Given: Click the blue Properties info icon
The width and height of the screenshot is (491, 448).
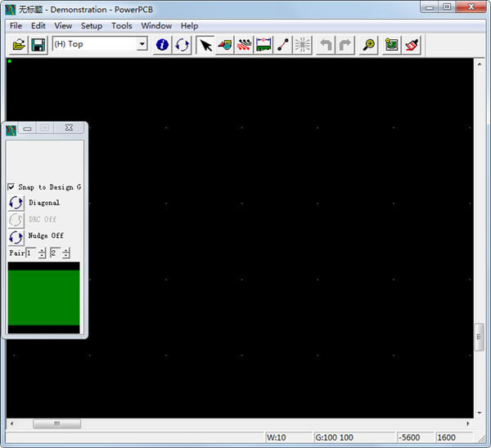Looking at the screenshot, I should point(162,44).
